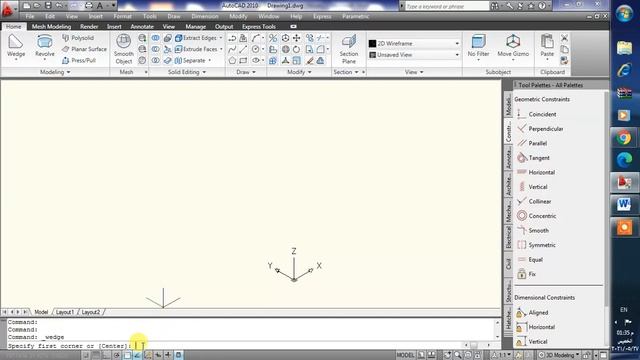Apply the Fix constraint
The height and width of the screenshot is (360, 640).
[526, 274]
